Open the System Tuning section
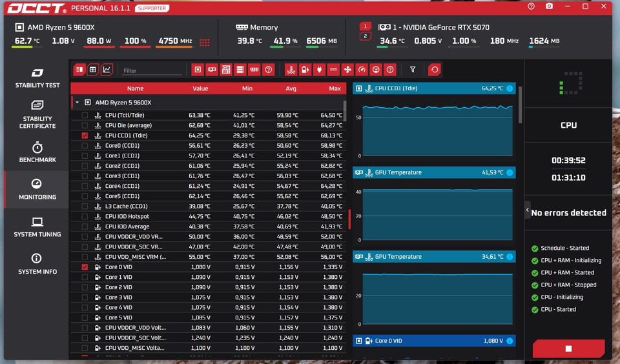 pyautogui.click(x=37, y=227)
